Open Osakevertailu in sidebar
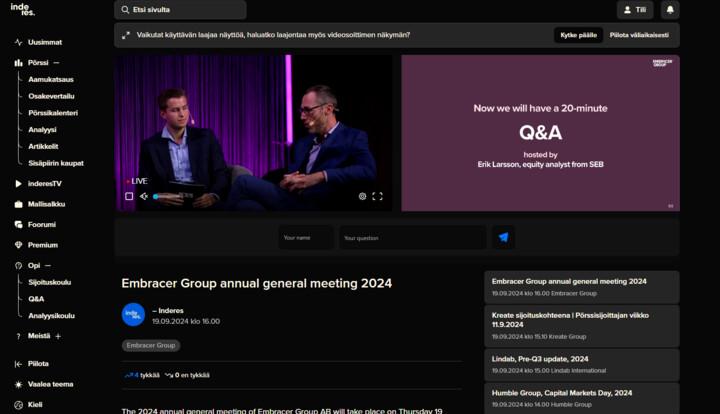 51,96
